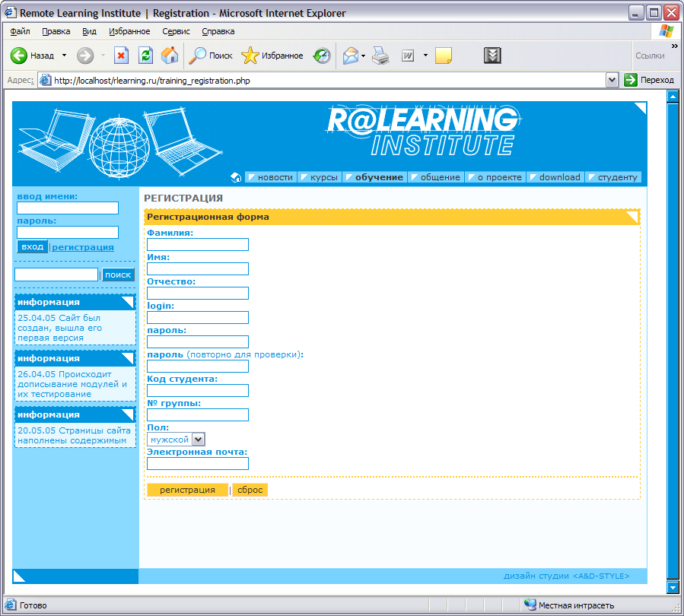
Task: Open the Справка menu
Action: 218,31
